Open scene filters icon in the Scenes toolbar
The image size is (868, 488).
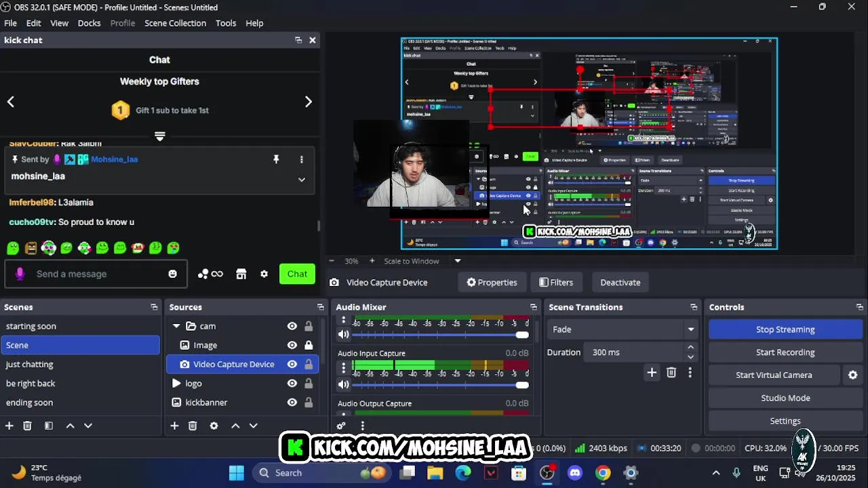49,426
